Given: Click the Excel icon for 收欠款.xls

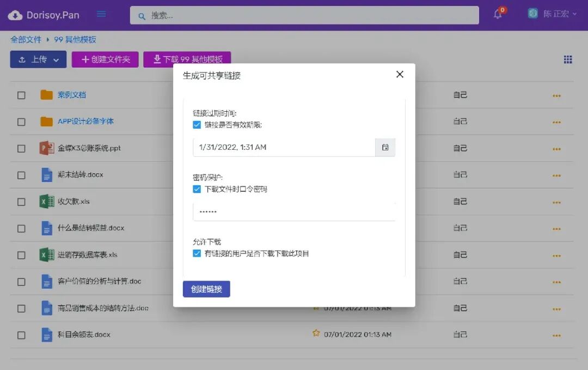Looking at the screenshot, I should tap(46, 202).
